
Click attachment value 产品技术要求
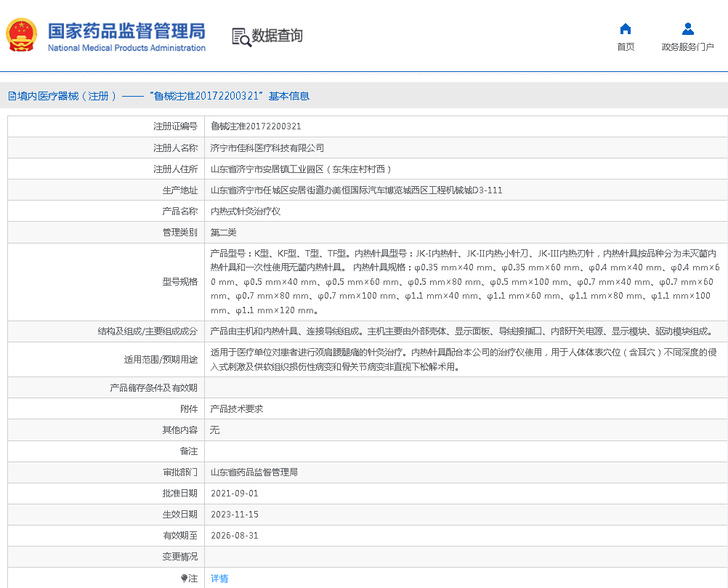[x=237, y=408]
